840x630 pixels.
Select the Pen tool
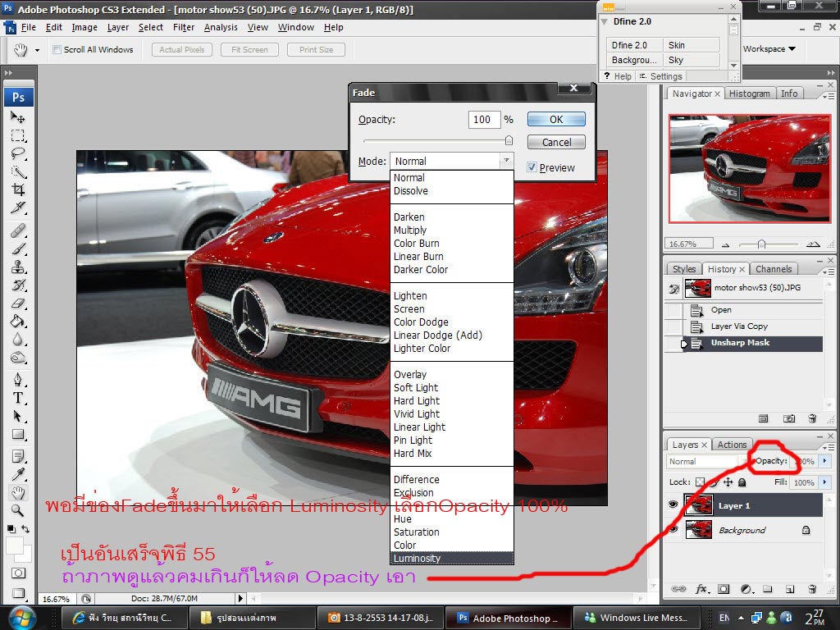[x=18, y=380]
